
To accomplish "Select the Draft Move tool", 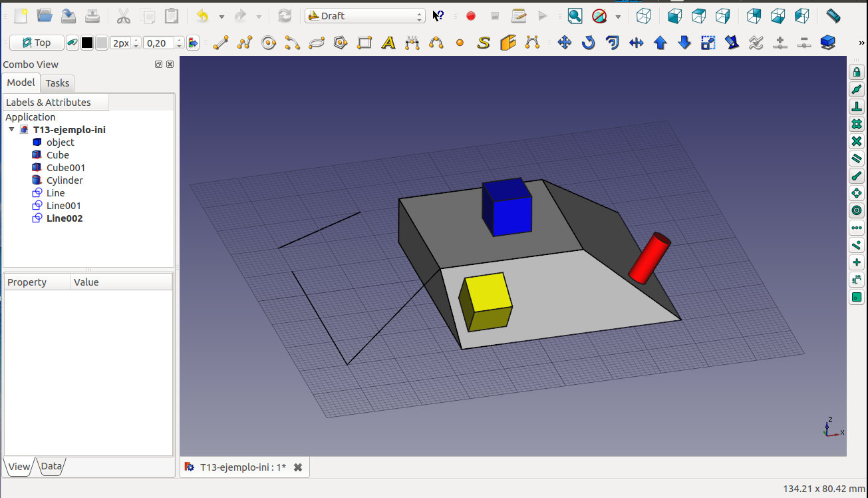I will [565, 43].
